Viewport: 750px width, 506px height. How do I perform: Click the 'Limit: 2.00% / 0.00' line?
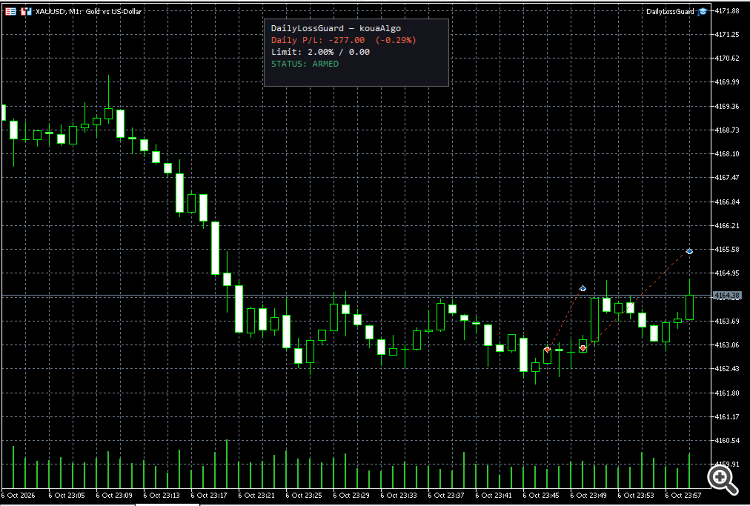(320, 52)
